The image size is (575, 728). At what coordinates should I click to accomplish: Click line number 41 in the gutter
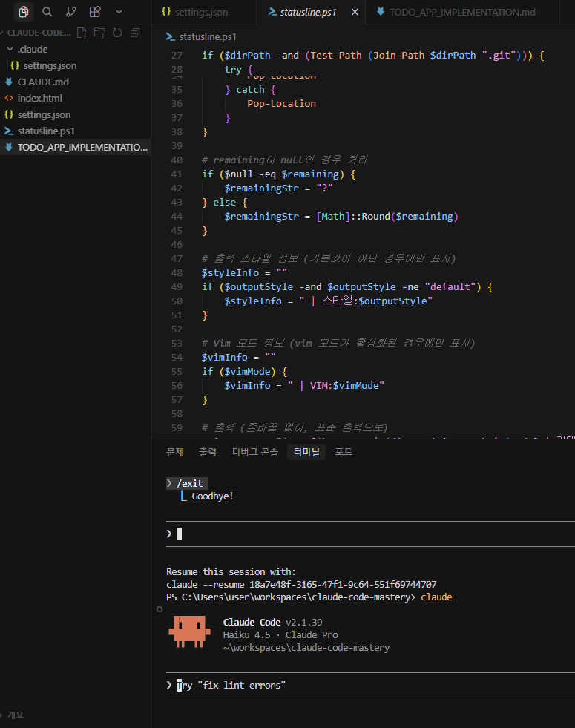click(177, 174)
